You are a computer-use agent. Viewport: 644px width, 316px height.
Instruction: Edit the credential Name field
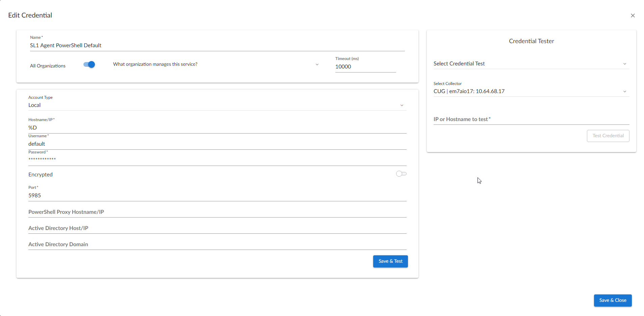[x=217, y=46]
